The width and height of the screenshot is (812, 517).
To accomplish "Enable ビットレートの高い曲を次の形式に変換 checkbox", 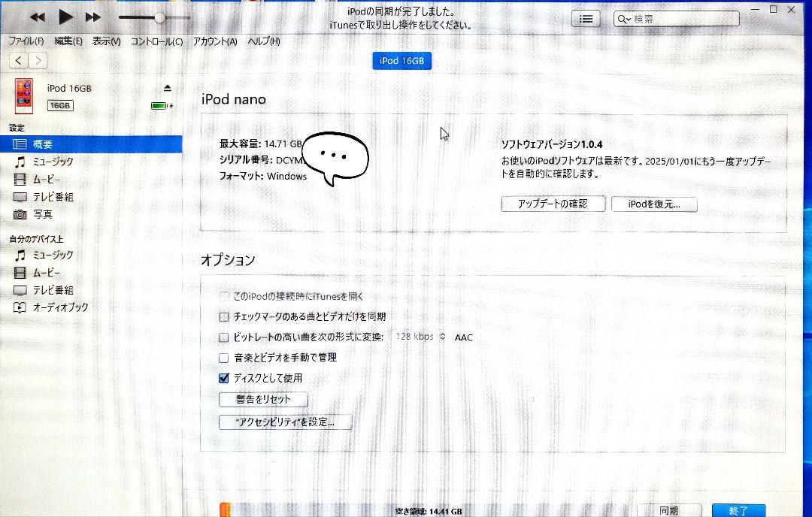I will [x=224, y=337].
